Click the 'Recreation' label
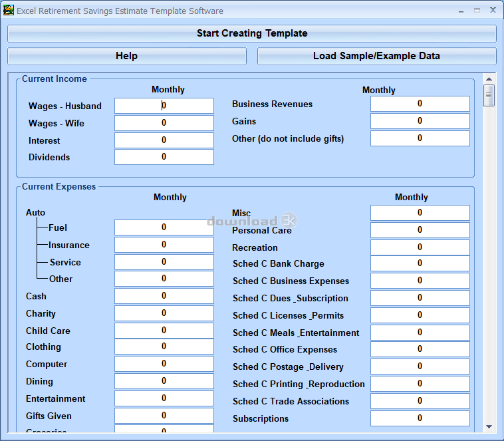504x441 pixels. (255, 247)
